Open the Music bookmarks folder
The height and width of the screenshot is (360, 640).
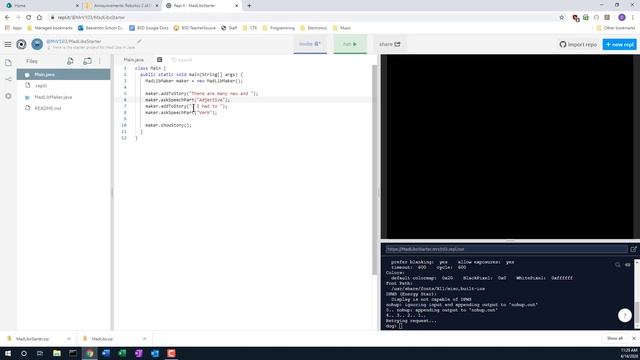click(x=342, y=28)
